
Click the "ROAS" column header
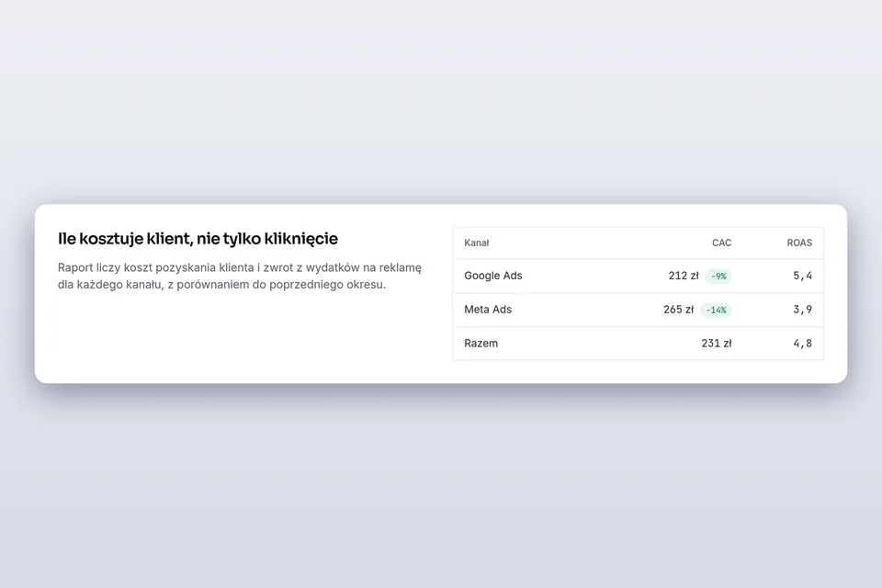[799, 243]
